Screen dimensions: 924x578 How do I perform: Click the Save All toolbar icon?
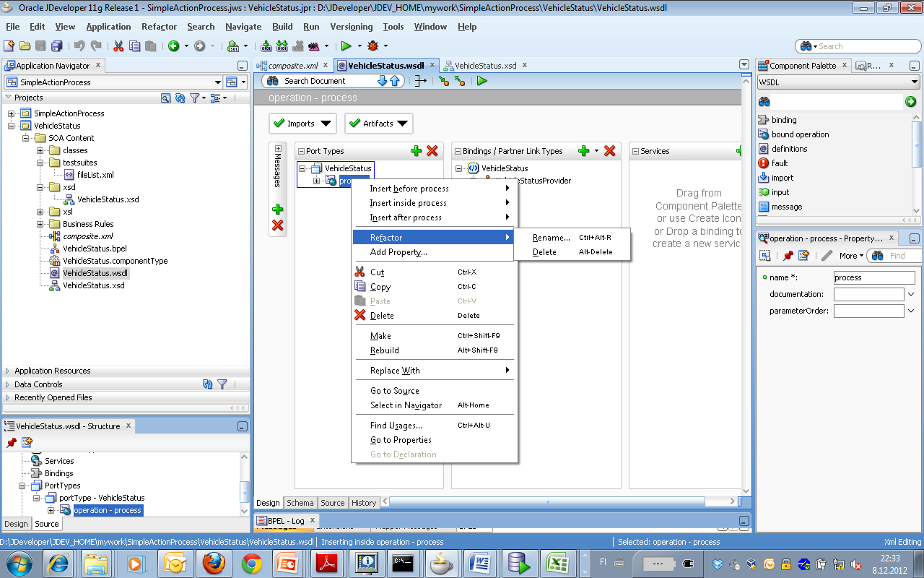(57, 46)
